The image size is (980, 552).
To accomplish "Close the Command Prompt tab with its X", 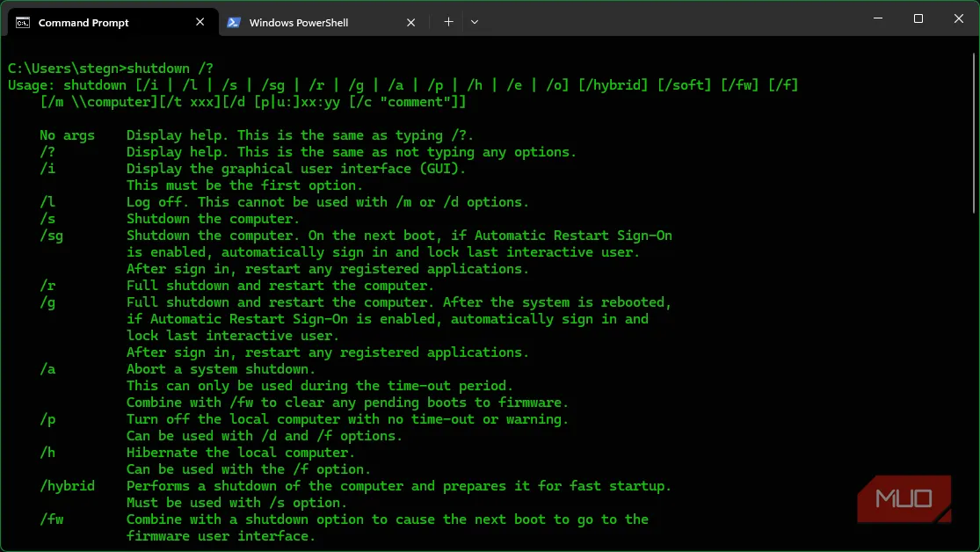I will (x=200, y=21).
